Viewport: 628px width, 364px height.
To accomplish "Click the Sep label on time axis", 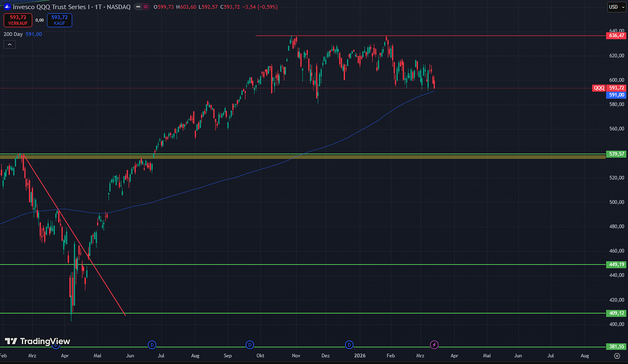I will [228, 356].
